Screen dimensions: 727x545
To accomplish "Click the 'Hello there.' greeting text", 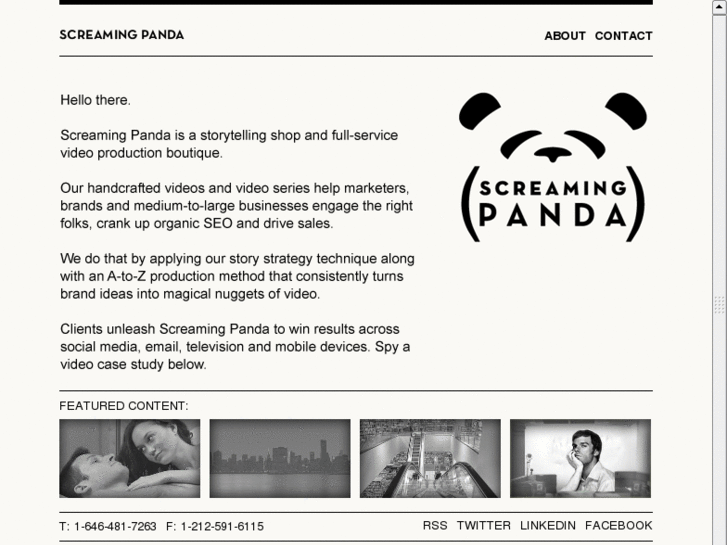I will [96, 100].
